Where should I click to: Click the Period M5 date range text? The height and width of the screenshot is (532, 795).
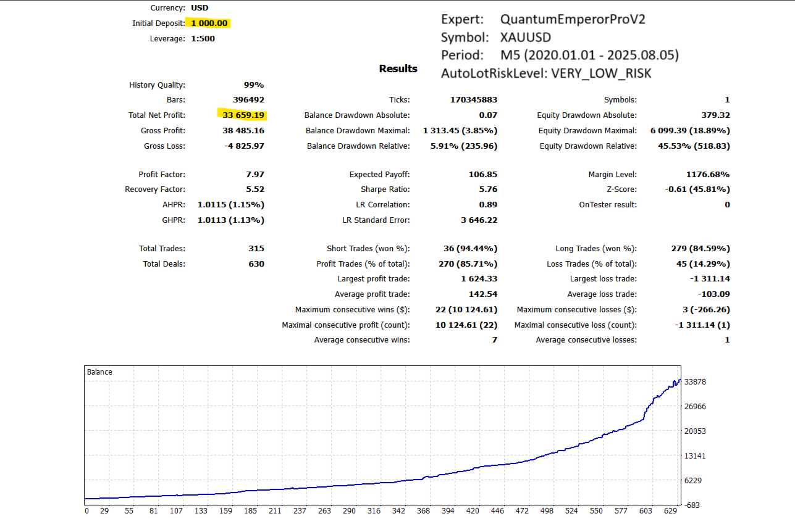pos(589,56)
